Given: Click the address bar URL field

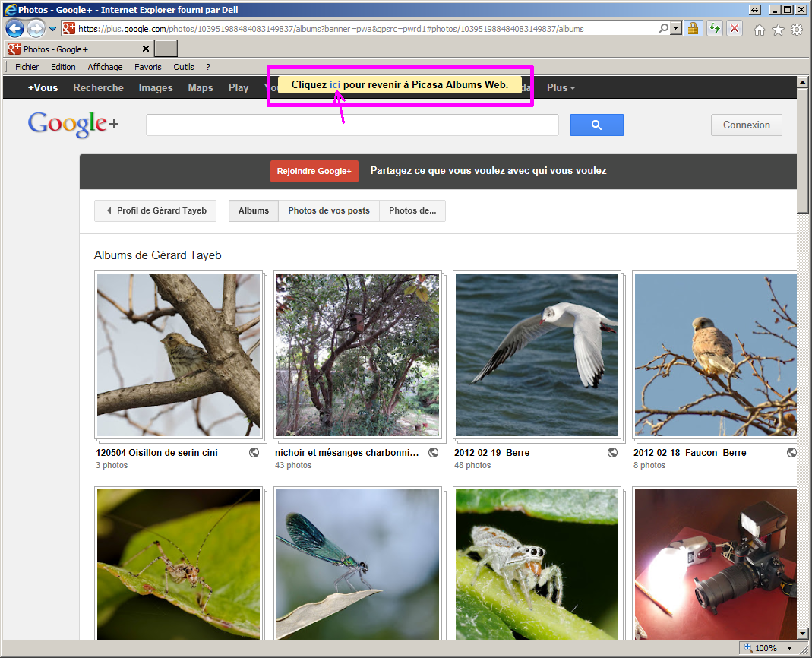Looking at the screenshot, I should click(367, 29).
